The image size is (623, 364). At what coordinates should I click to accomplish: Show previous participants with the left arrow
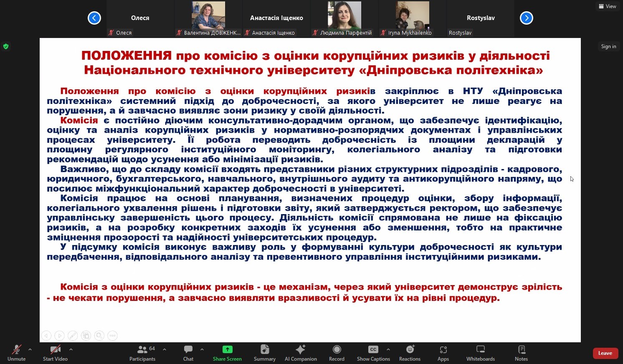point(94,18)
